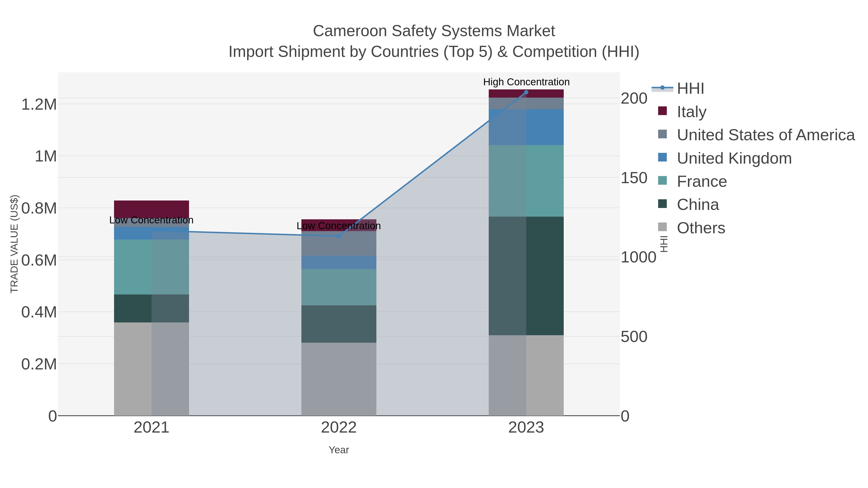Click the Italy maroon legend swatch
The height and width of the screenshot is (488, 868).
[x=663, y=111]
